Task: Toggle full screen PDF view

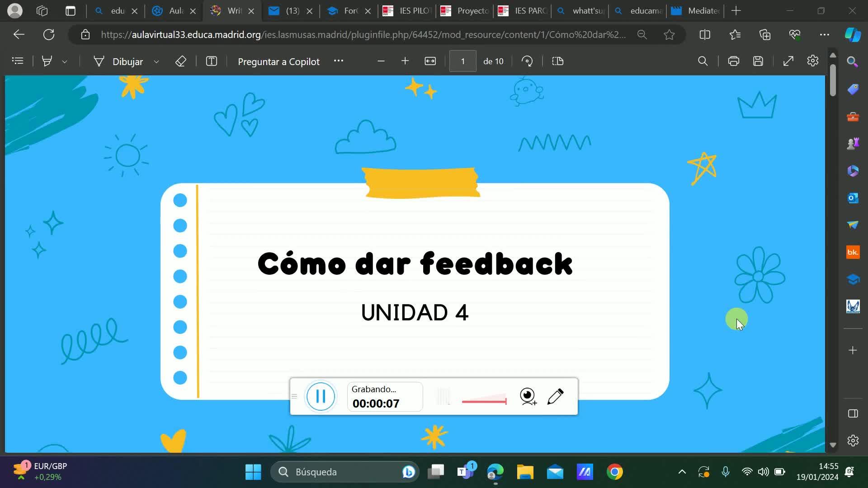Action: click(788, 61)
